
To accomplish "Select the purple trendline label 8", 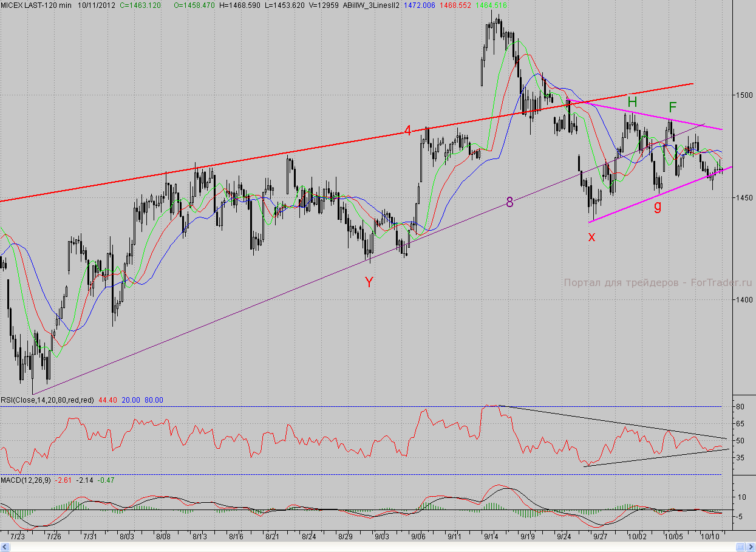I will [509, 203].
